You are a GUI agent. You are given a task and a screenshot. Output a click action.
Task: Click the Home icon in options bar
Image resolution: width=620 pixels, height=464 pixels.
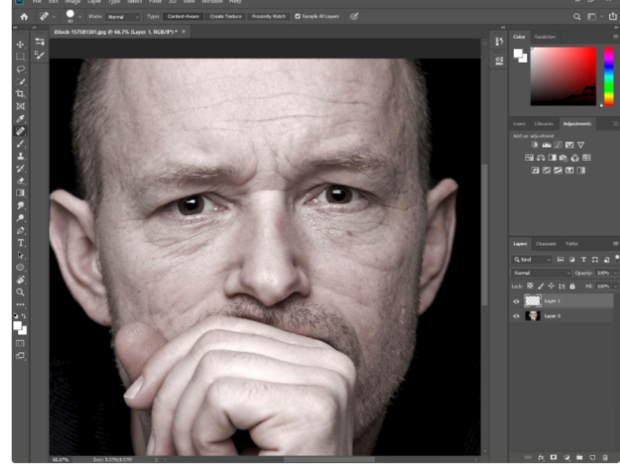tap(24, 17)
